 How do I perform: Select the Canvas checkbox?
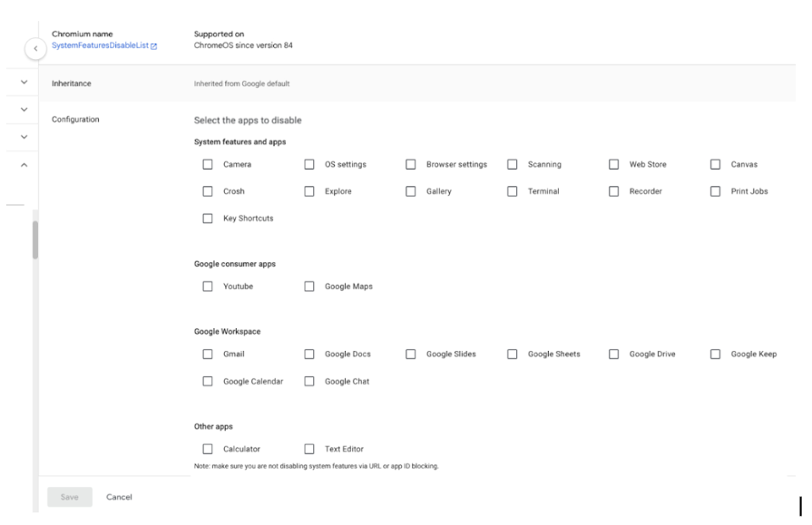715,164
